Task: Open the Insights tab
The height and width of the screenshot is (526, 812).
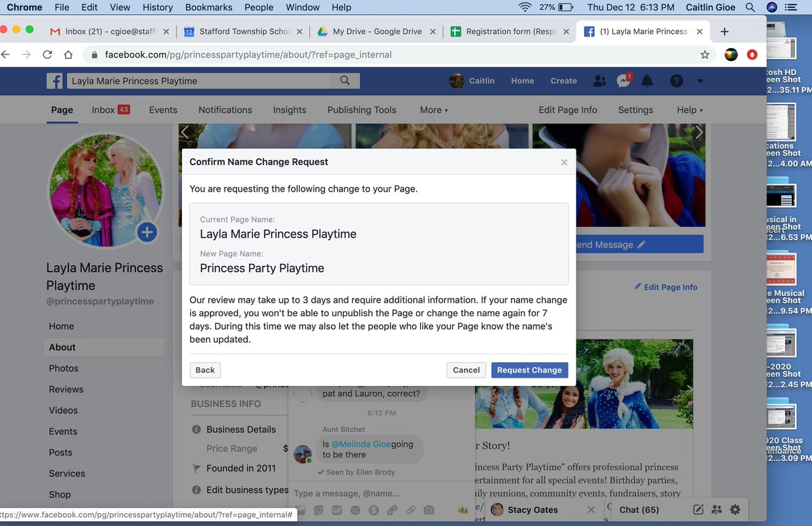Action: [x=290, y=110]
